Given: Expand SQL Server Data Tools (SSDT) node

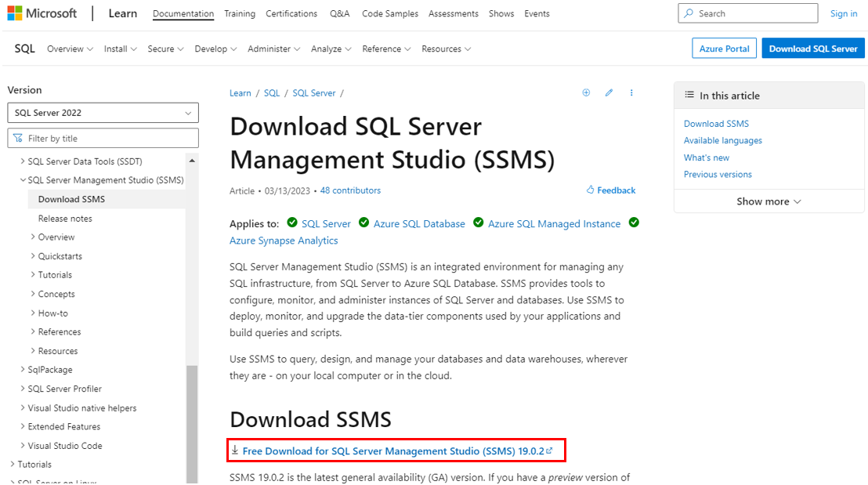Looking at the screenshot, I should point(23,161).
